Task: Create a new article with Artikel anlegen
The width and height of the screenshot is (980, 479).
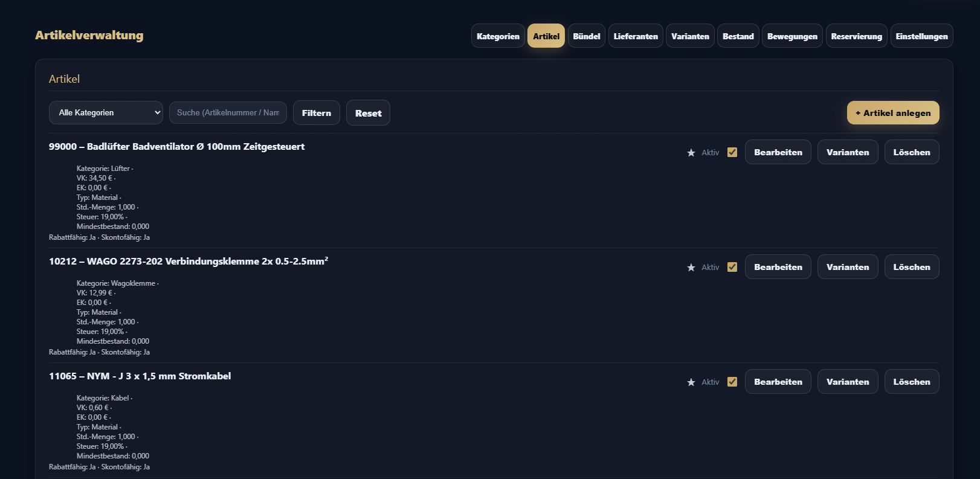Action: pyautogui.click(x=893, y=113)
